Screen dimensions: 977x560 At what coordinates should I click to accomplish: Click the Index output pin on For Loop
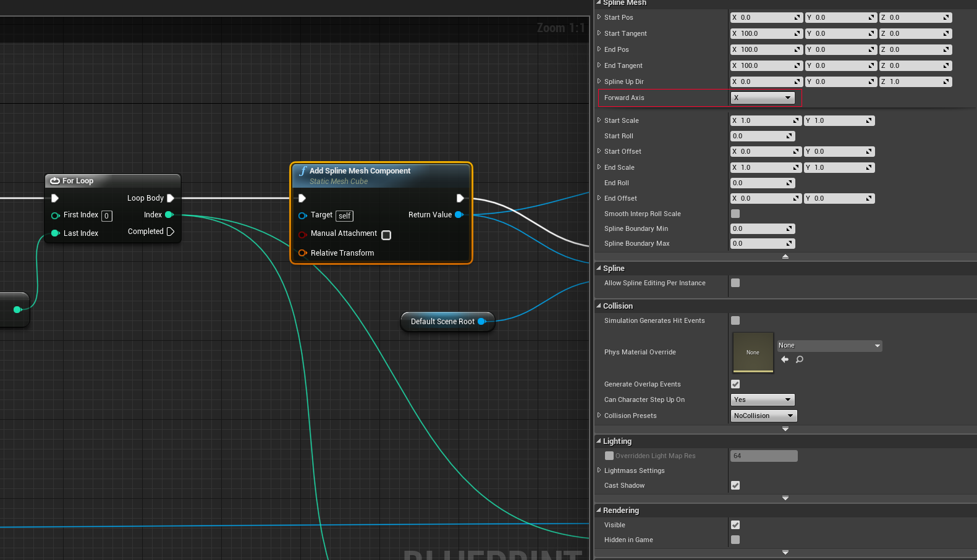[x=169, y=215]
